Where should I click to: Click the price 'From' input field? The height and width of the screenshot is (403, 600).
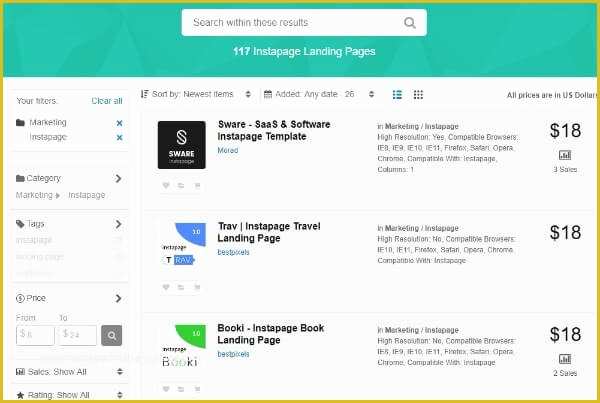pyautogui.click(x=35, y=335)
